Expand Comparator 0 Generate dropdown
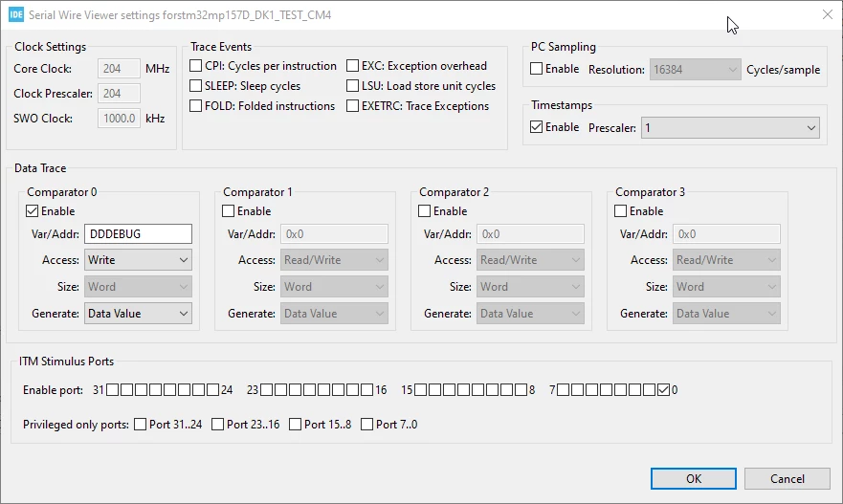Viewport: 843px width, 504px height. point(138,314)
